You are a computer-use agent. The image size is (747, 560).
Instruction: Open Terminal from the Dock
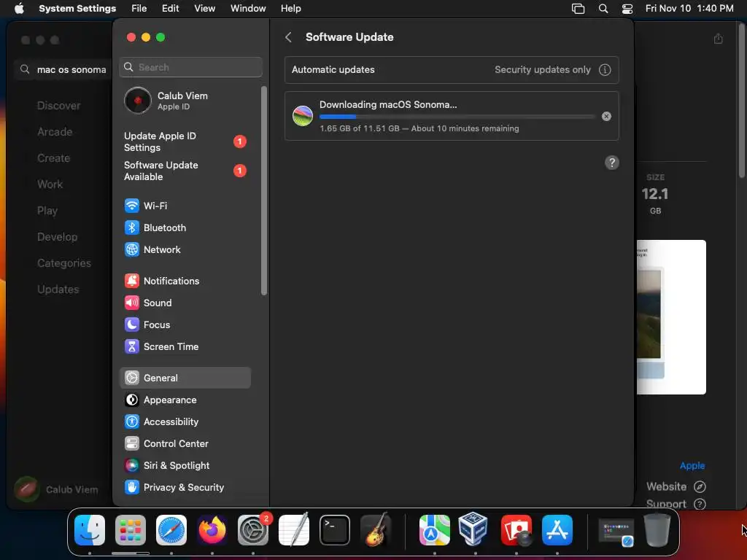[x=335, y=530]
